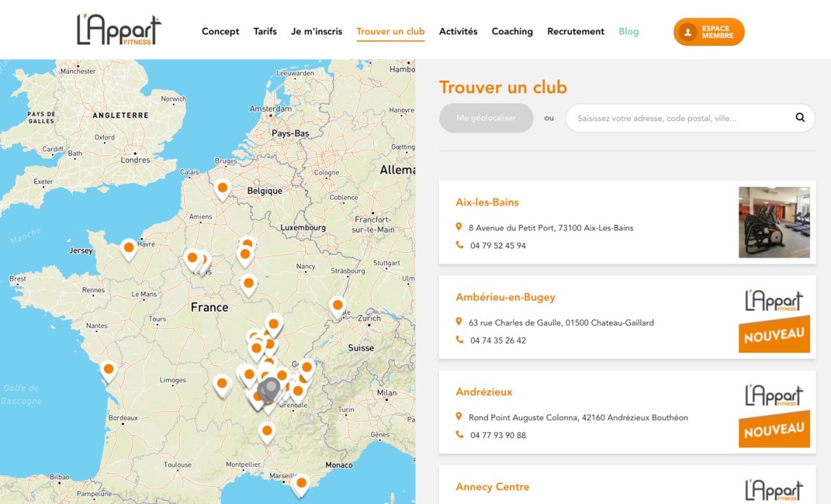Viewport: 831px width, 504px height.
Task: Click the L'Appart logo on Annecy Centre card
Action: tap(774, 490)
